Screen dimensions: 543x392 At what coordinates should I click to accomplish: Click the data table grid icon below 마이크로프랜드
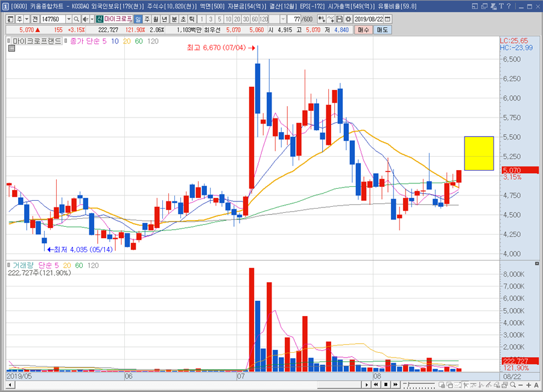[11, 48]
